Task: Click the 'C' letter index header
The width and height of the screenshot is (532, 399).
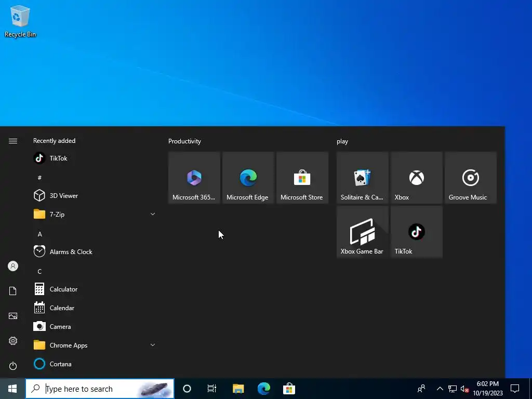Action: click(x=39, y=271)
